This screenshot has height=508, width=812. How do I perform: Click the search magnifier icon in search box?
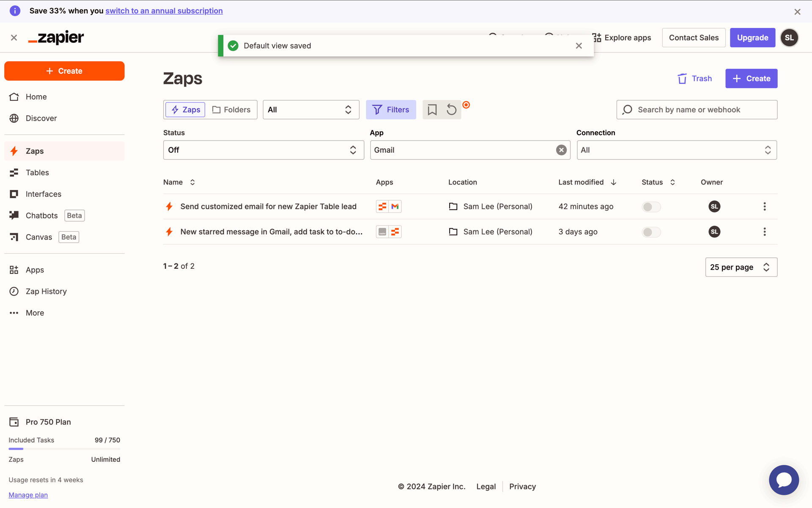pos(628,110)
